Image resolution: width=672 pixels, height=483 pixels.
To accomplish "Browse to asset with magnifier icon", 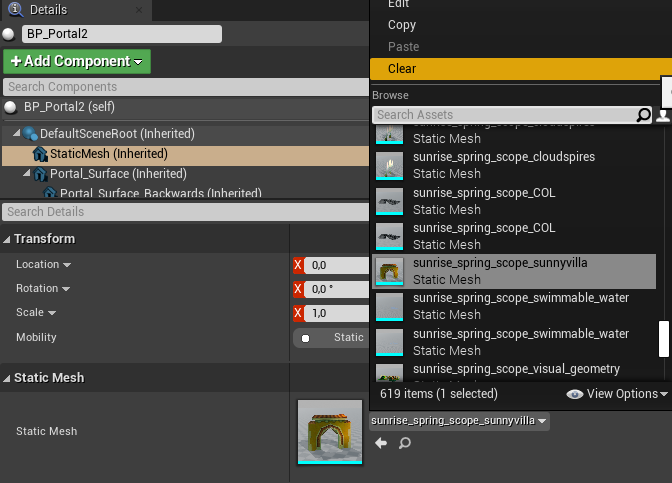I will coord(405,443).
